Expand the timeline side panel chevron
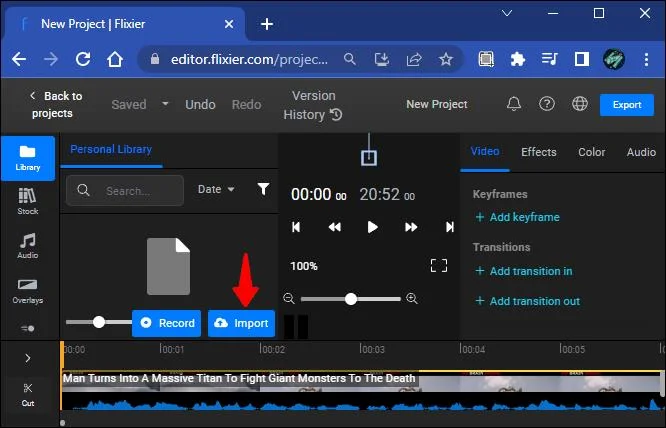The height and width of the screenshot is (428, 666). coord(28,358)
